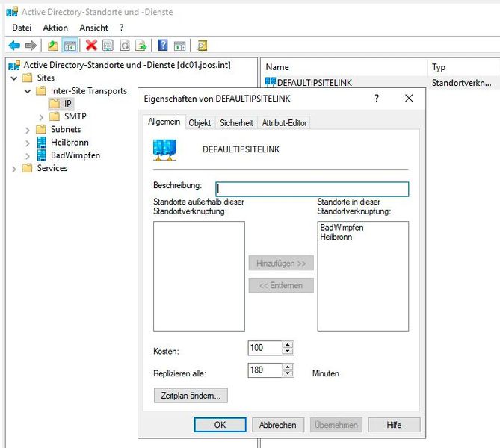Collapse the Sites node

(14, 78)
